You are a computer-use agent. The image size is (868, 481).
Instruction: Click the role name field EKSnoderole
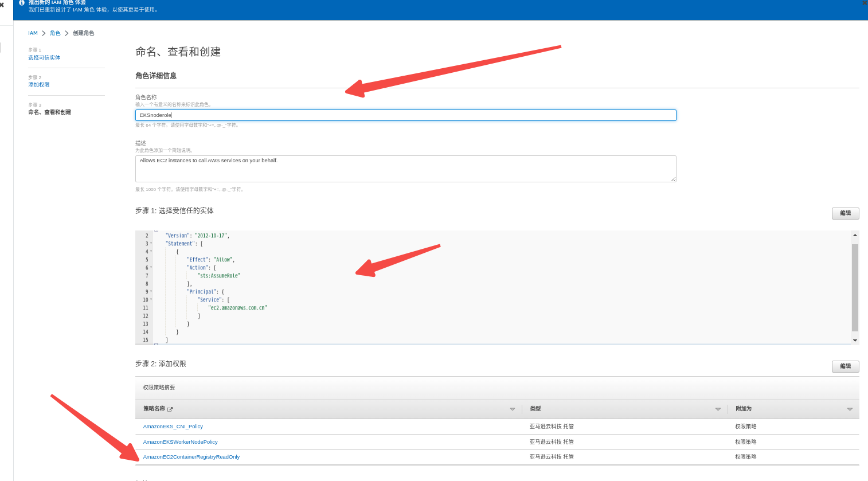coord(406,115)
